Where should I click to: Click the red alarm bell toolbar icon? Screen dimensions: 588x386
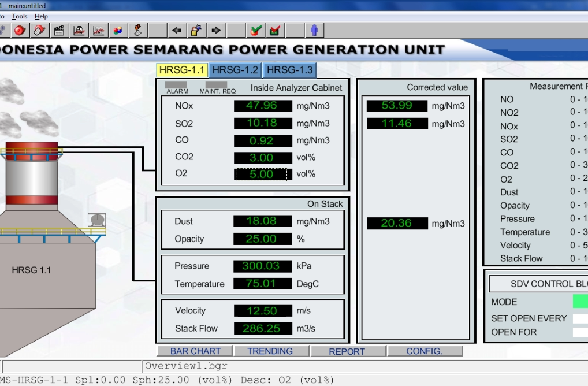point(20,30)
